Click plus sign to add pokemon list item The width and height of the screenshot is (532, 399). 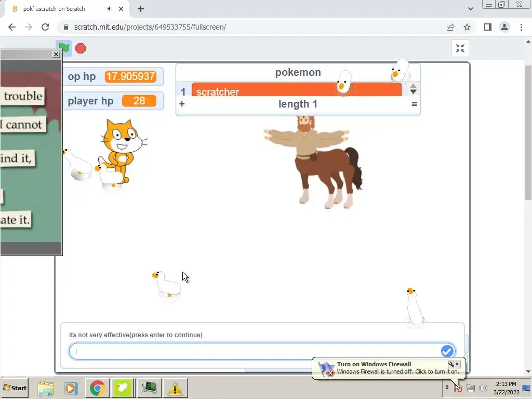point(182,103)
